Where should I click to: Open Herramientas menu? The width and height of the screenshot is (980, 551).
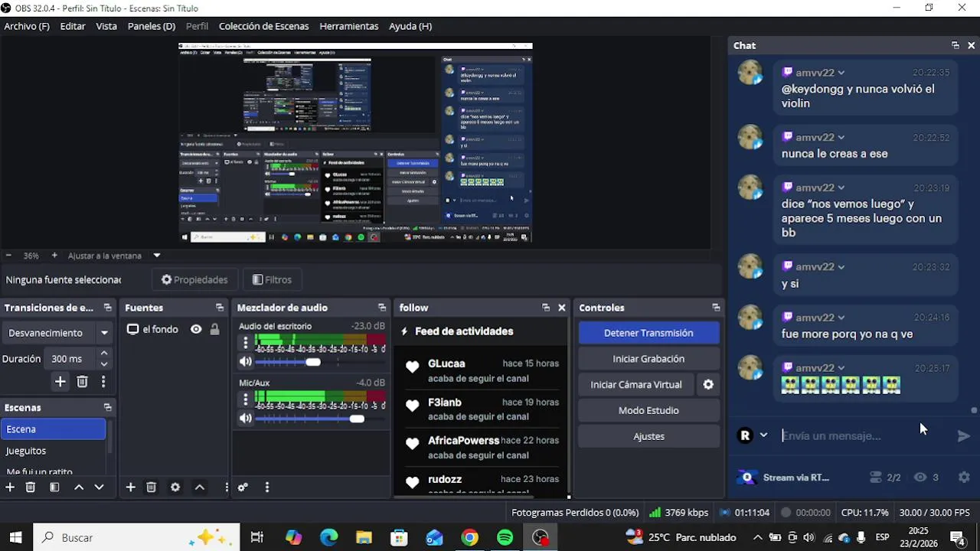click(x=349, y=26)
